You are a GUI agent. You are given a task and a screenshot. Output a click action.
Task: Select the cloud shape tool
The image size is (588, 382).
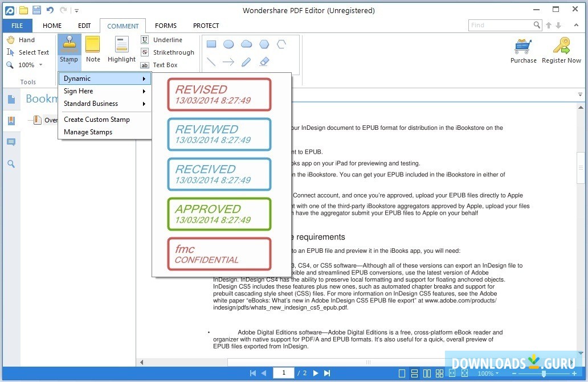[x=246, y=44]
